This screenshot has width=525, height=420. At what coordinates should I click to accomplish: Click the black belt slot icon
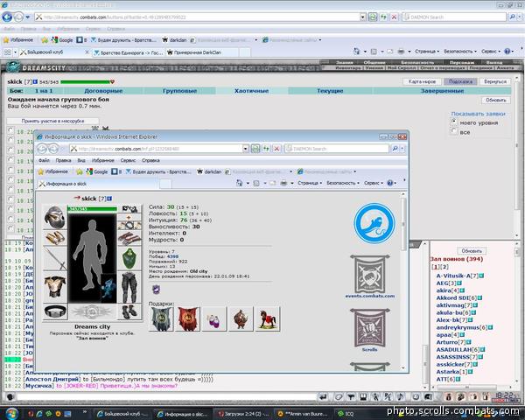pos(55,311)
